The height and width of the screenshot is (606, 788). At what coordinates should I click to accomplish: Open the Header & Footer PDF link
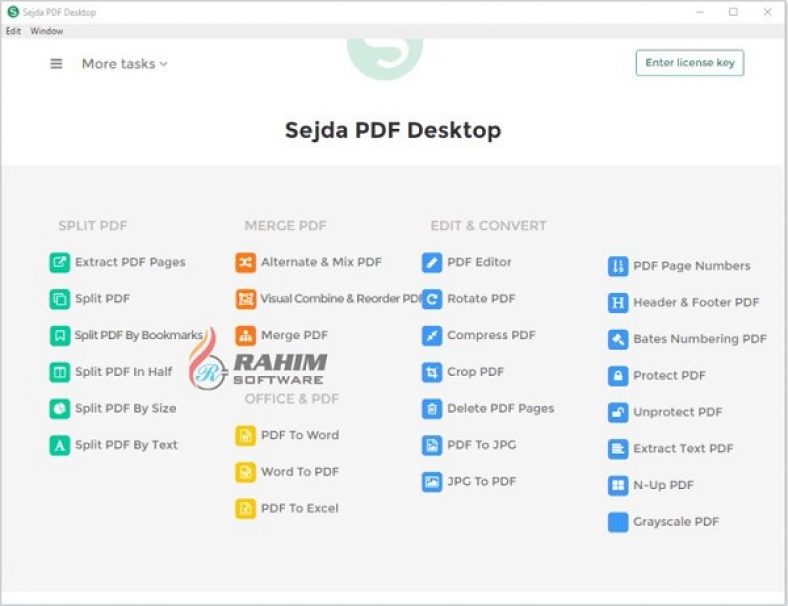[x=695, y=303]
